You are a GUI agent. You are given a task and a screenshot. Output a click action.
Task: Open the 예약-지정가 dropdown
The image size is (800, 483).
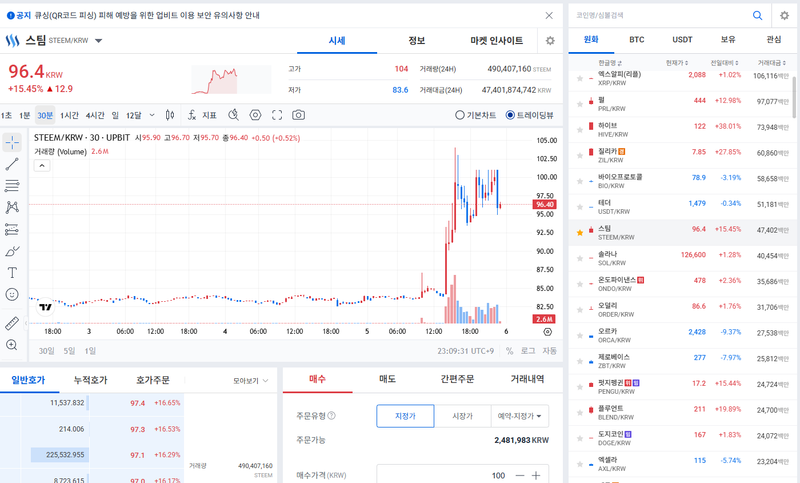click(x=520, y=416)
